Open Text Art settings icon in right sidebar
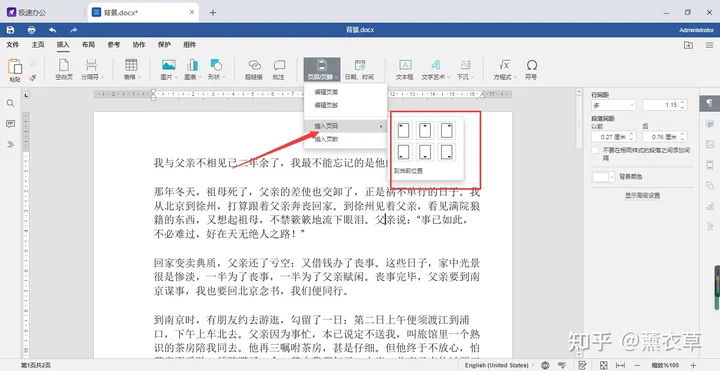Screen dimensions: 720x371 [x=710, y=226]
